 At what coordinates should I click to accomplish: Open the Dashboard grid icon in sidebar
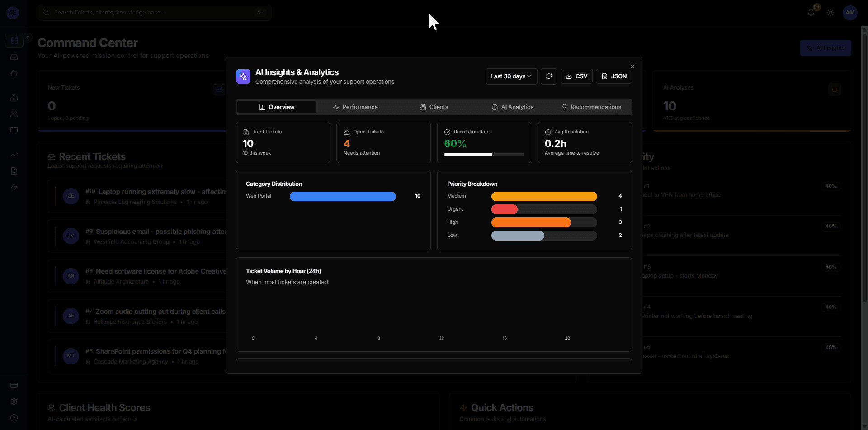[x=14, y=40]
